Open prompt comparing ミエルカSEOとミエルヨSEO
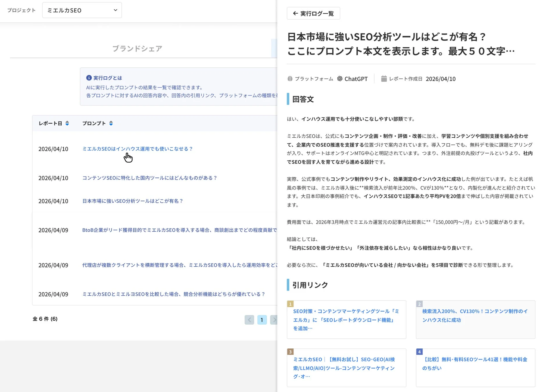Screen dimensions: 545x392 point(173,294)
